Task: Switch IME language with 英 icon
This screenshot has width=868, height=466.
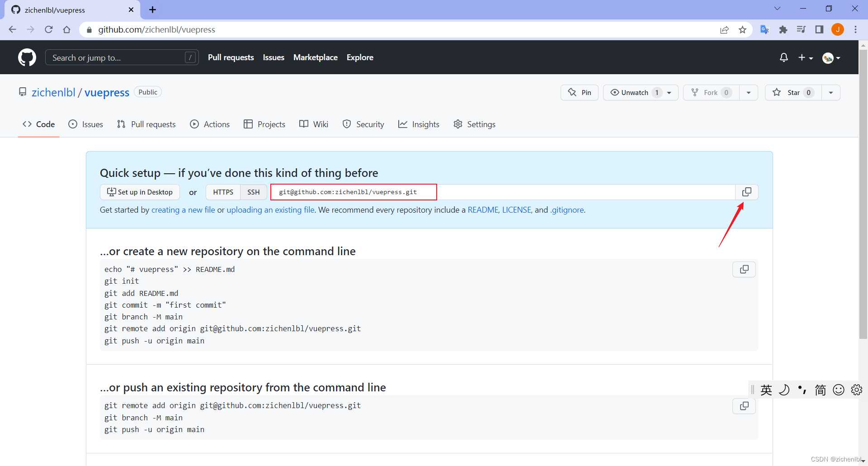Action: (766, 390)
